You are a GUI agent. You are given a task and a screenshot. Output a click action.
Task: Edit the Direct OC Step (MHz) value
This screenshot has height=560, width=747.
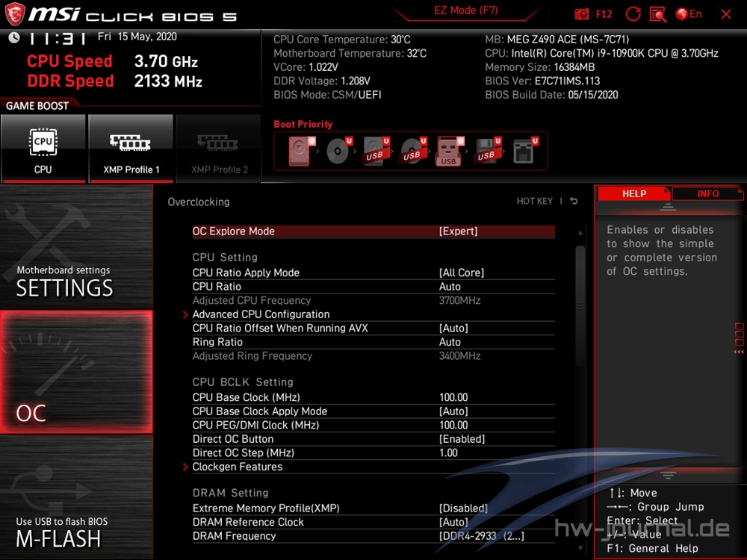click(373, 452)
